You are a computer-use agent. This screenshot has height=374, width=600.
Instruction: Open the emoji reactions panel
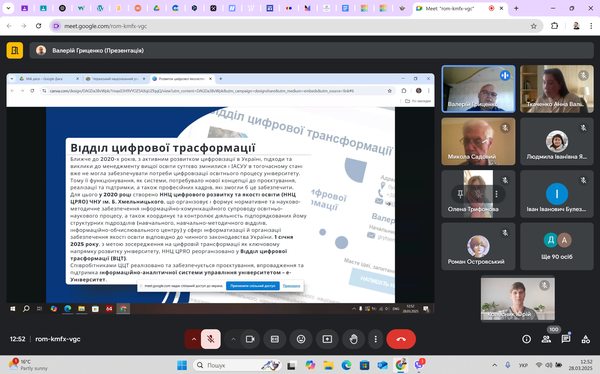point(301,339)
